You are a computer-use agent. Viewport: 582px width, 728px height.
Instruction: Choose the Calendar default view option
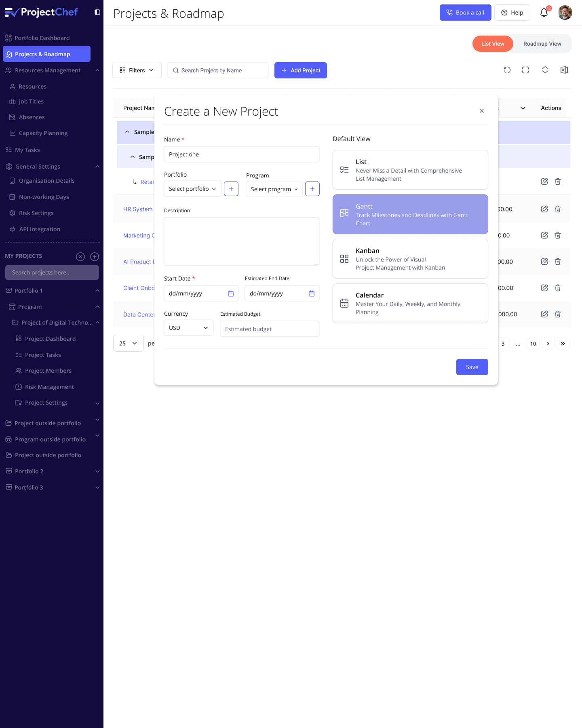tap(410, 303)
